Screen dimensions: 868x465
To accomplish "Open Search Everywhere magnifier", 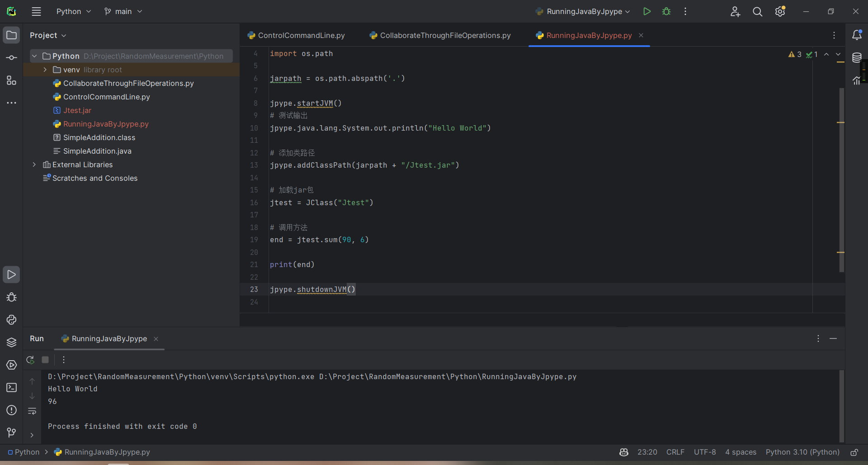I will pyautogui.click(x=757, y=12).
